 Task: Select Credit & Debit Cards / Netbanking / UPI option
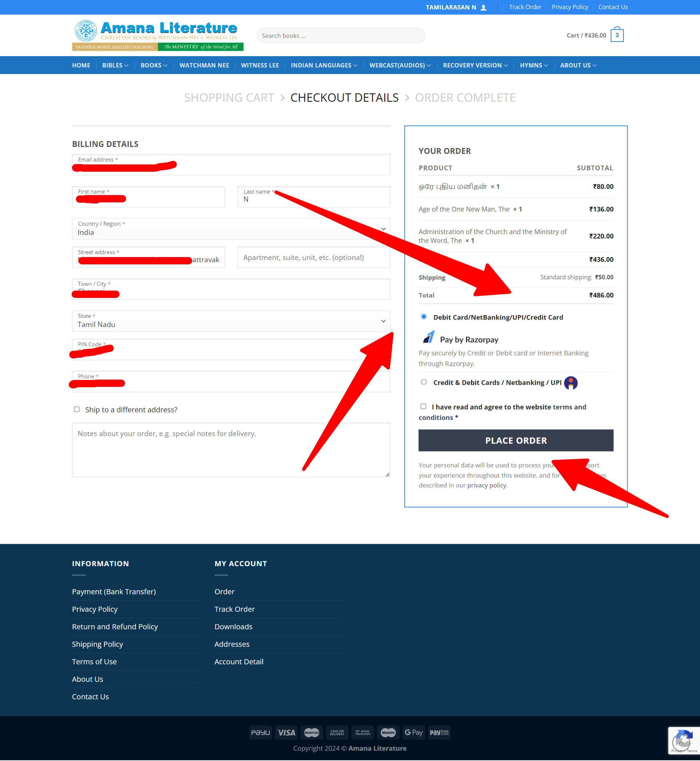tap(424, 382)
